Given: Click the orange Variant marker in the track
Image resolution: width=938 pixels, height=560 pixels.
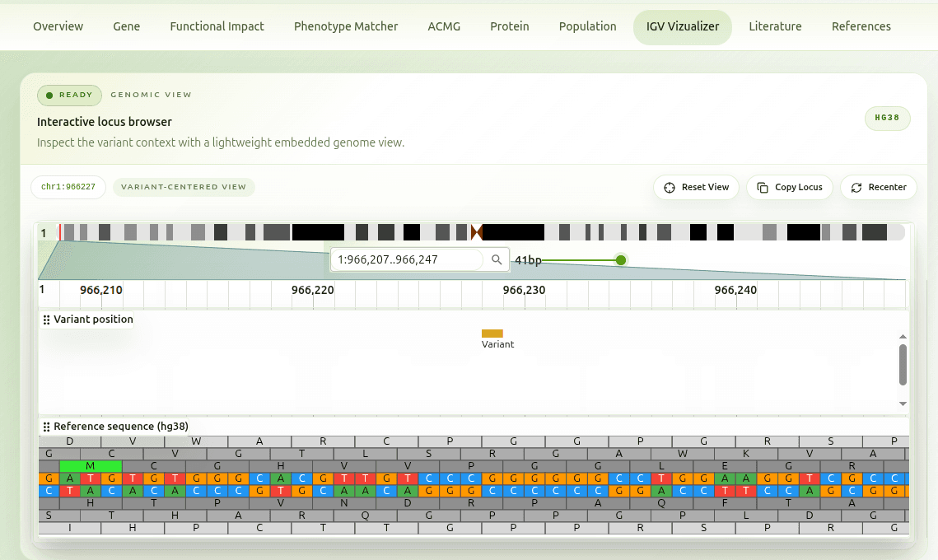Looking at the screenshot, I should (x=492, y=335).
